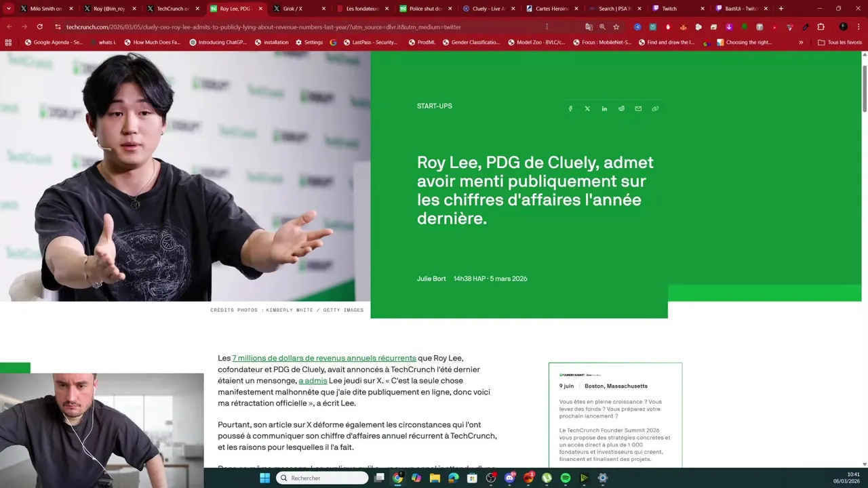Open Founder Summit Boston ad card
868x488 pixels.
pyautogui.click(x=615, y=415)
